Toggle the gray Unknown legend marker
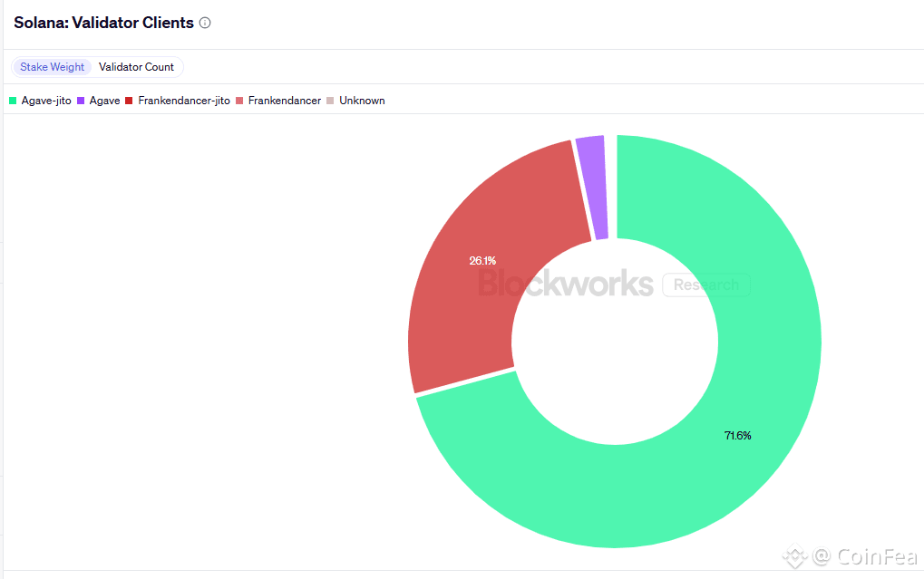This screenshot has width=924, height=579. (330, 101)
